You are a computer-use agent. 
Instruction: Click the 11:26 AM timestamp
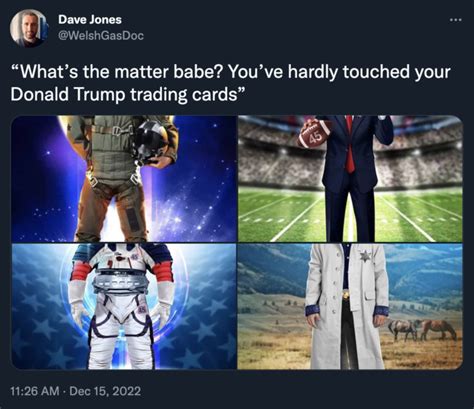pos(35,391)
